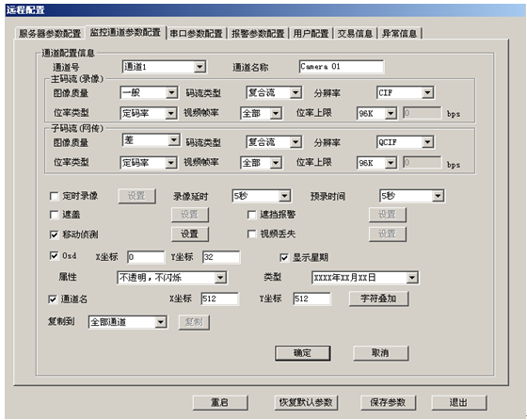Click the 保存参数 button
The width and height of the screenshot is (527, 420).
(388, 402)
